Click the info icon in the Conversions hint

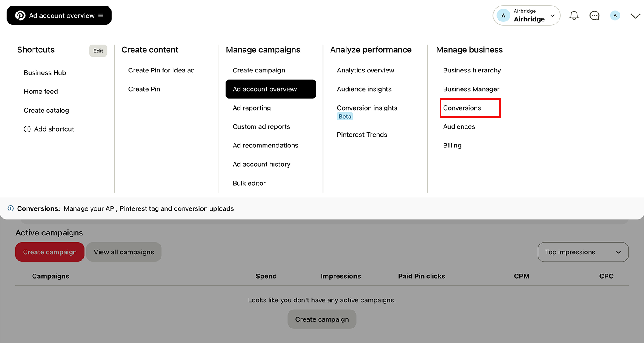[11, 208]
